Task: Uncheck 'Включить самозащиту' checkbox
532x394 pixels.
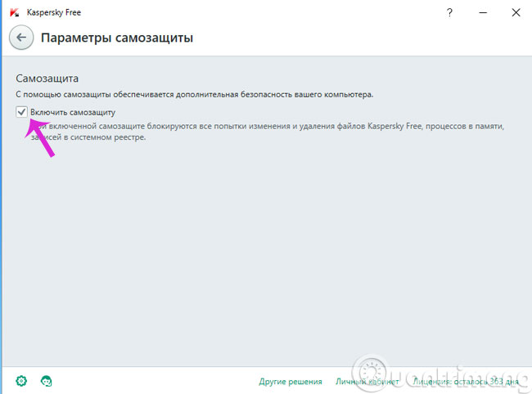Action: (x=22, y=112)
